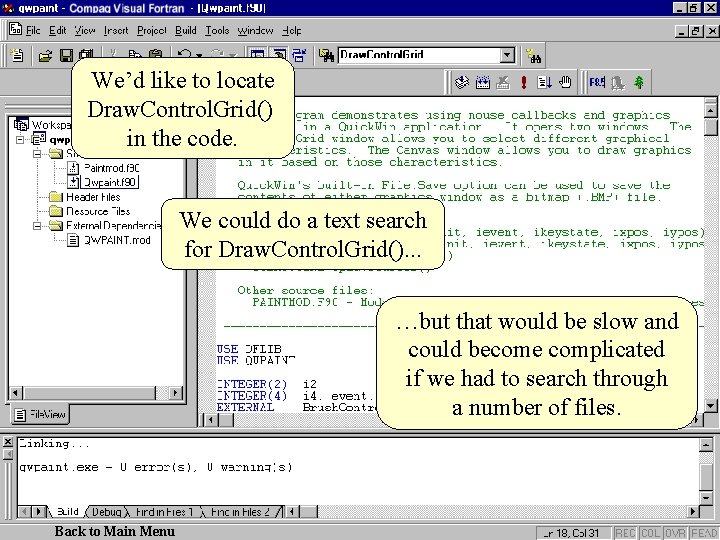Click the QWPAINT.mod document icon

coord(73,240)
